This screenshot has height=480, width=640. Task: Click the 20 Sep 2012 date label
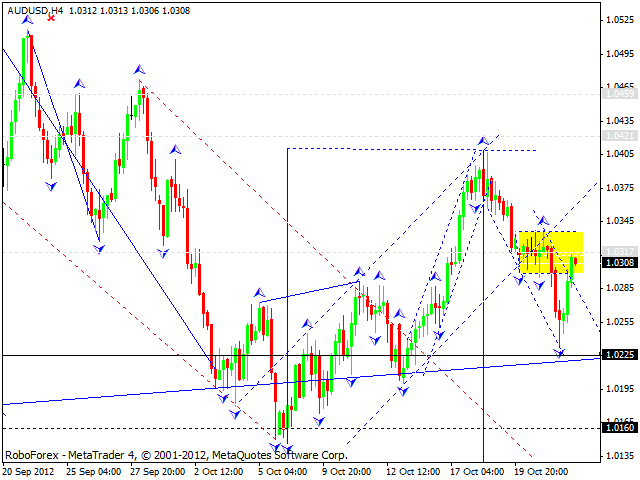(x=29, y=471)
